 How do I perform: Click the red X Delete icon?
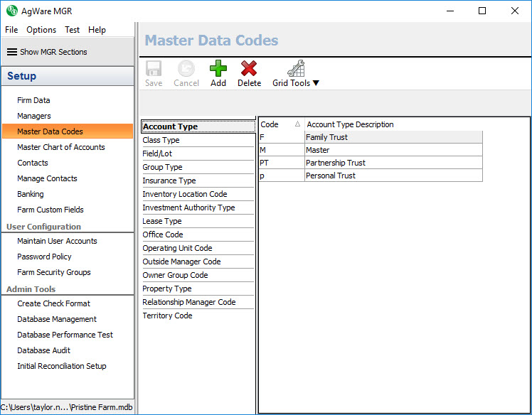(249, 69)
